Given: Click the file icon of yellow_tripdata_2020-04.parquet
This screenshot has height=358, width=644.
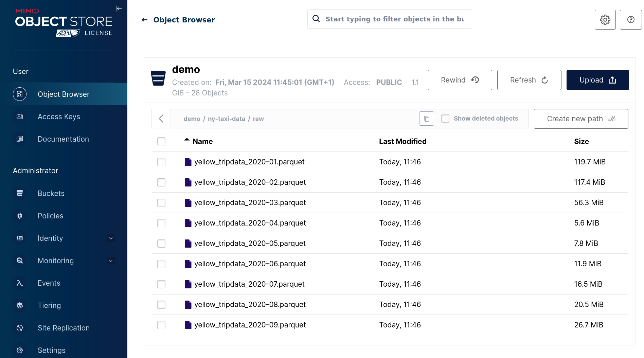Looking at the screenshot, I should pyautogui.click(x=188, y=223).
